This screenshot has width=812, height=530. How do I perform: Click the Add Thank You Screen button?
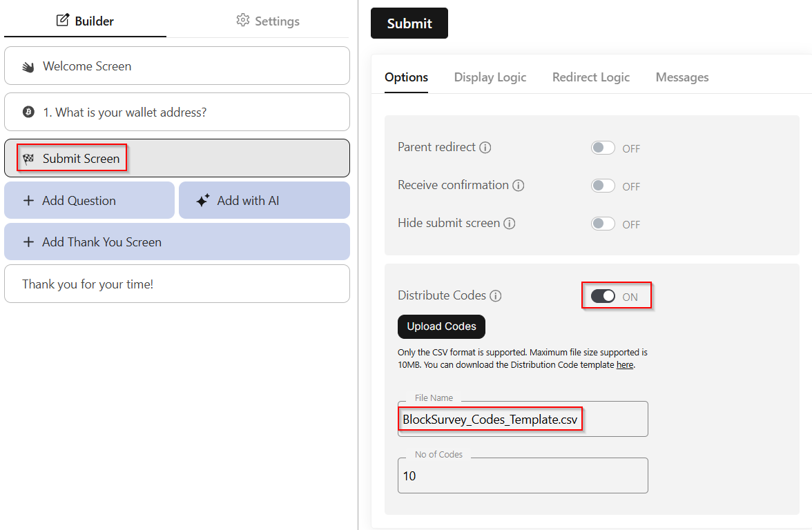(x=177, y=242)
